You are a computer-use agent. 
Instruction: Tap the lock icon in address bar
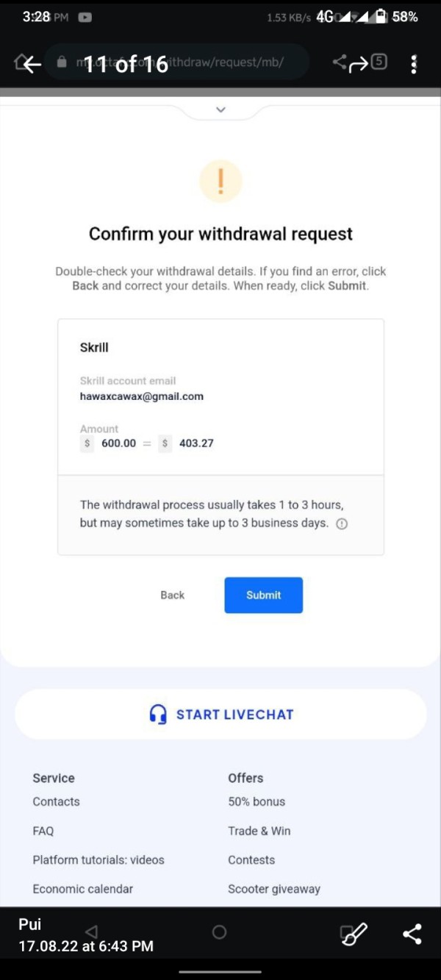click(62, 62)
